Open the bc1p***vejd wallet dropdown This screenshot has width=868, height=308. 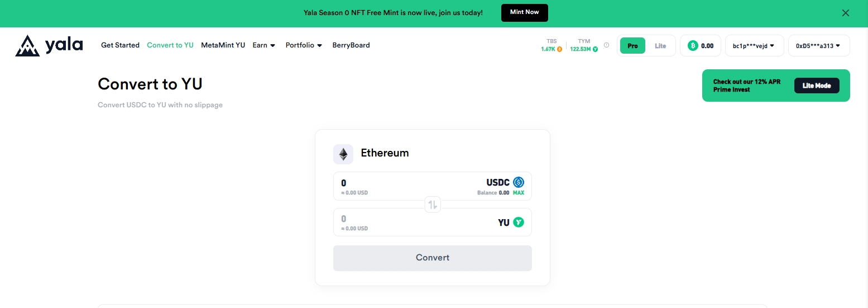[x=754, y=46]
